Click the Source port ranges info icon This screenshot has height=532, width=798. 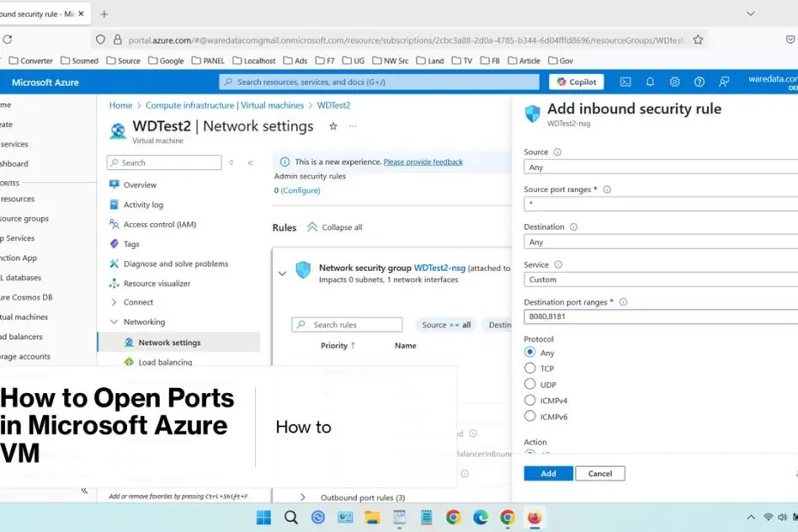(x=607, y=190)
